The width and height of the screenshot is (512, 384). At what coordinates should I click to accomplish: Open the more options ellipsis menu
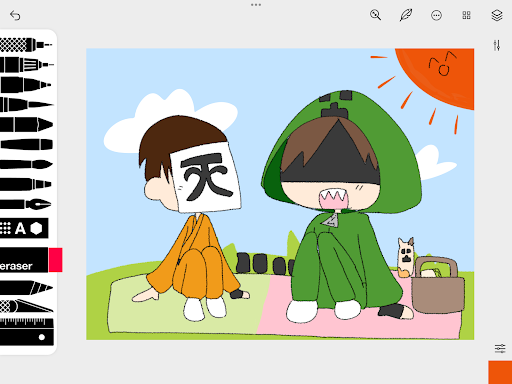436,15
